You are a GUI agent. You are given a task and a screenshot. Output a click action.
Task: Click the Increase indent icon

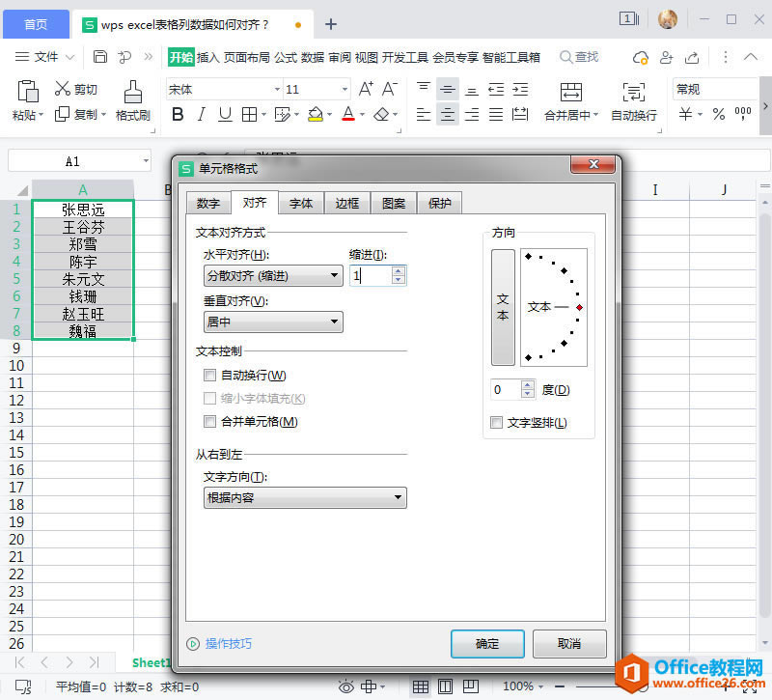tap(520, 89)
